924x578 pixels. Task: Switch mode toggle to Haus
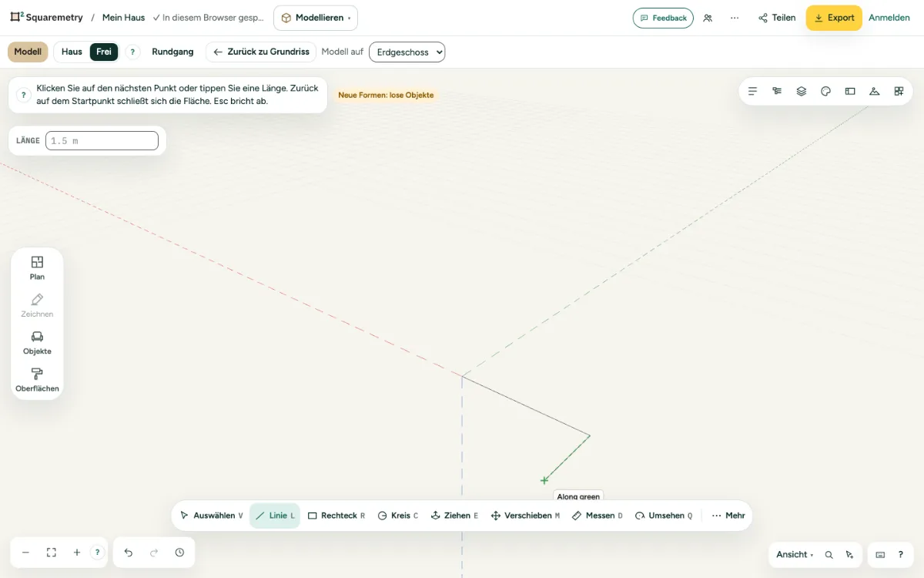[72, 52]
